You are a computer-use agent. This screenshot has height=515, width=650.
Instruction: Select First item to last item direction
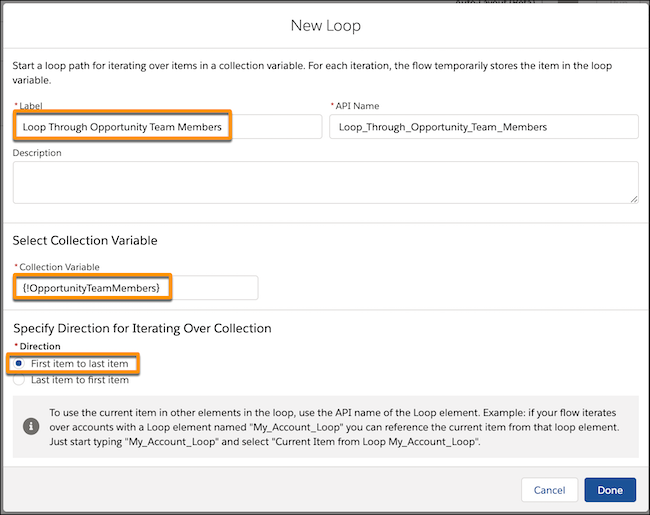(19, 364)
